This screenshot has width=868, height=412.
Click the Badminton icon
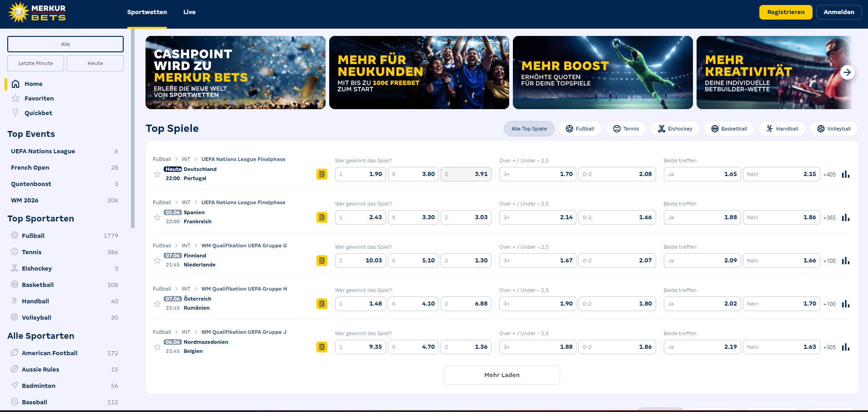(15, 386)
